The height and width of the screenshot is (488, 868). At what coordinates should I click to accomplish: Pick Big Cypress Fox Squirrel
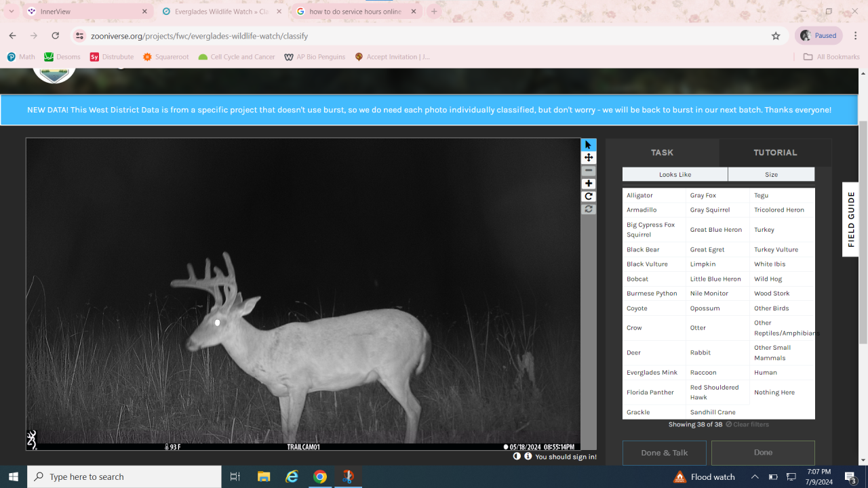[654, 230]
